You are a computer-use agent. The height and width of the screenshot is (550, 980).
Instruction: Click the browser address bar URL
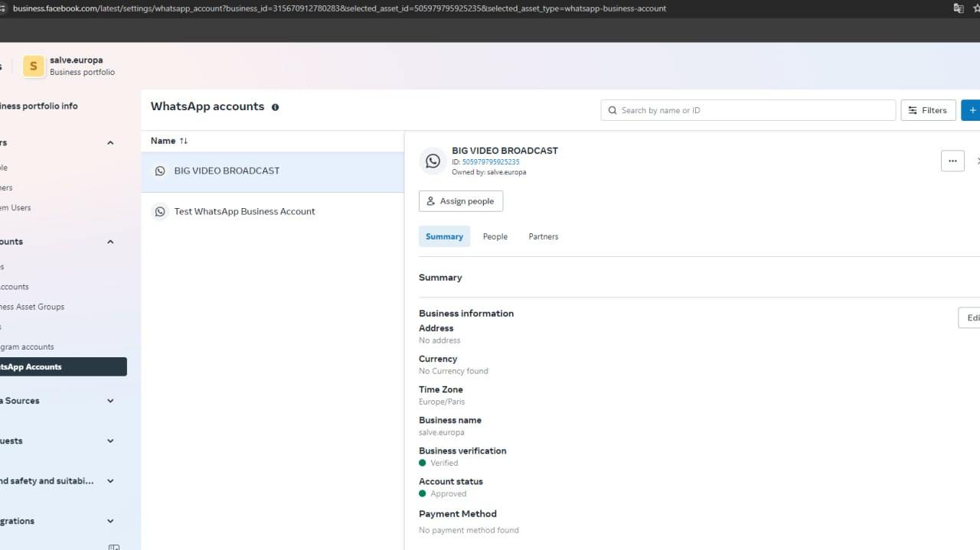(339, 8)
